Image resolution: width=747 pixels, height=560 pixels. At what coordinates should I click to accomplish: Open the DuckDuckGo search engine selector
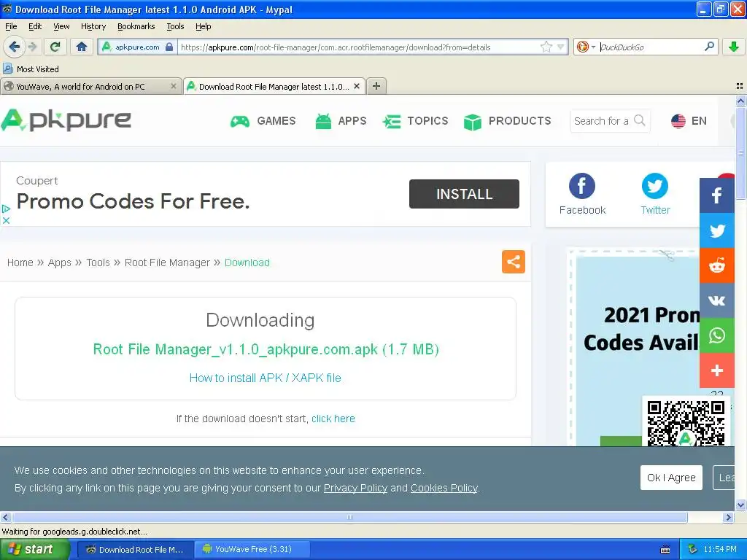(586, 47)
